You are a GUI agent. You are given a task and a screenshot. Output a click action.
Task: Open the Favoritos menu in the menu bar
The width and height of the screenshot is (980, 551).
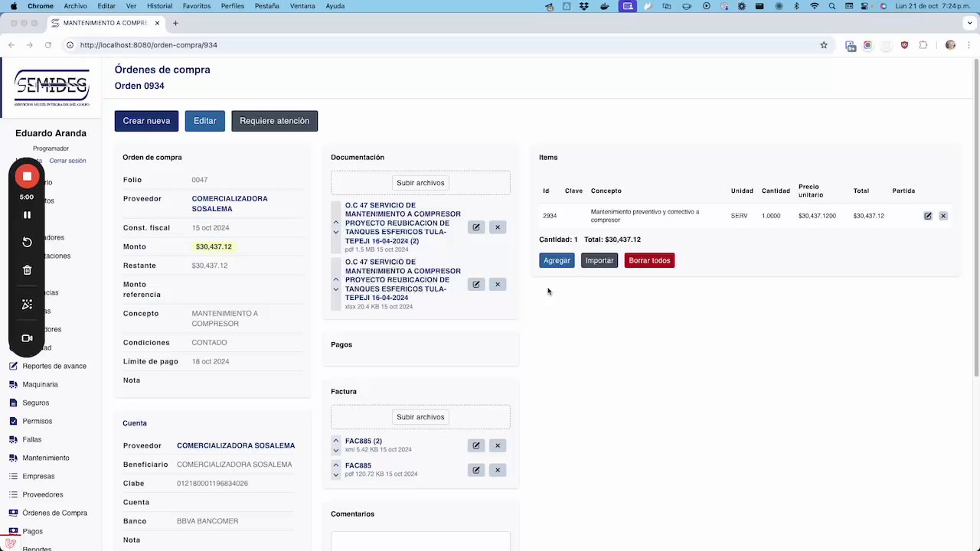click(x=197, y=6)
